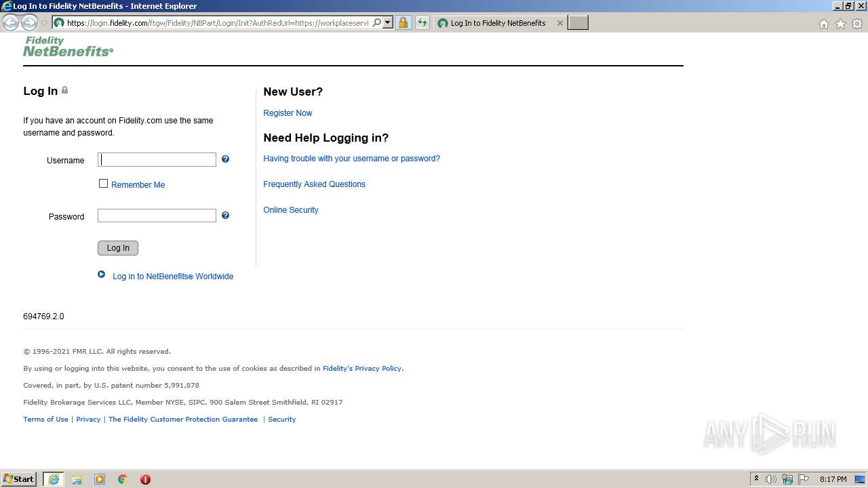Click the Password help question icon

[x=225, y=216]
